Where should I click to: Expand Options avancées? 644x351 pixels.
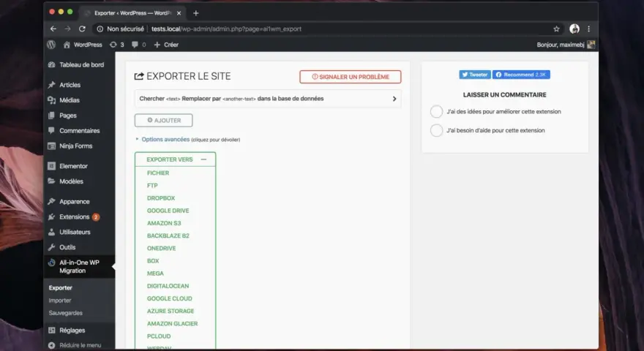(165, 139)
